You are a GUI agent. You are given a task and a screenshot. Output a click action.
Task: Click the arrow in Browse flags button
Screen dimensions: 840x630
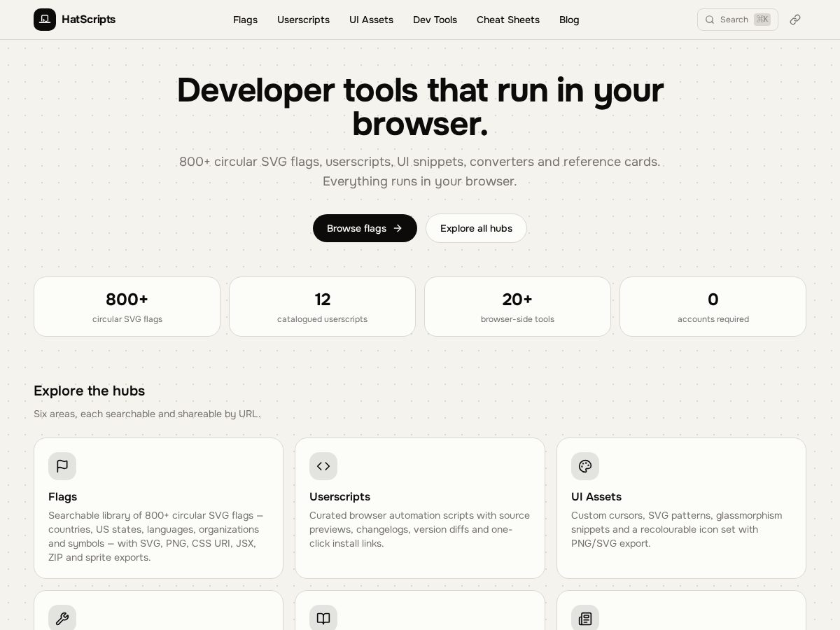(398, 228)
